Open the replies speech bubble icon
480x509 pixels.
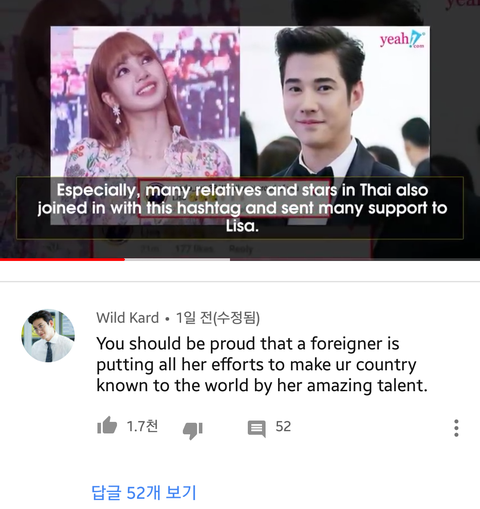257,428
